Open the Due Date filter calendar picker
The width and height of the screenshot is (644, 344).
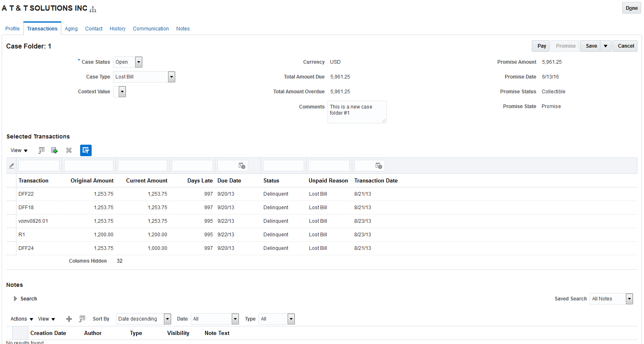[242, 166]
